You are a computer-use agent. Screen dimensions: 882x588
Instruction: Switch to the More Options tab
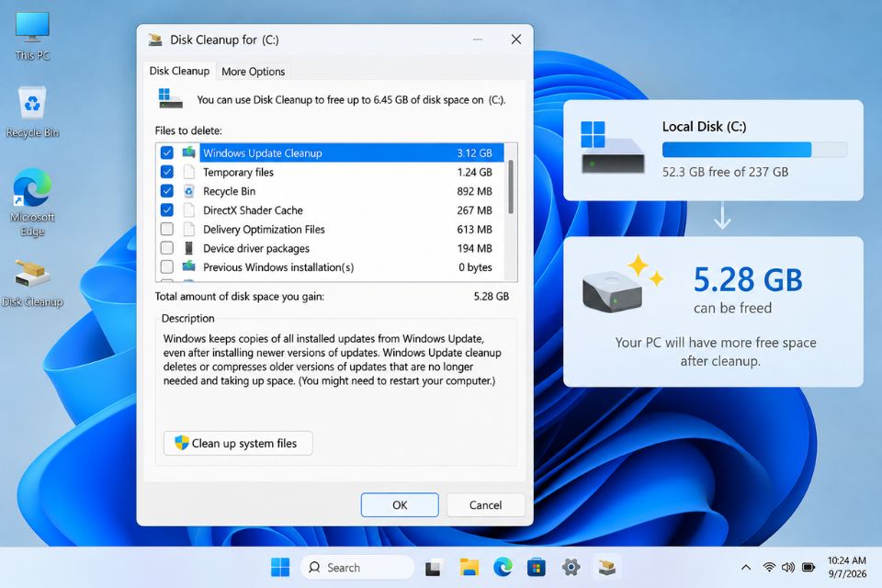[x=254, y=72]
